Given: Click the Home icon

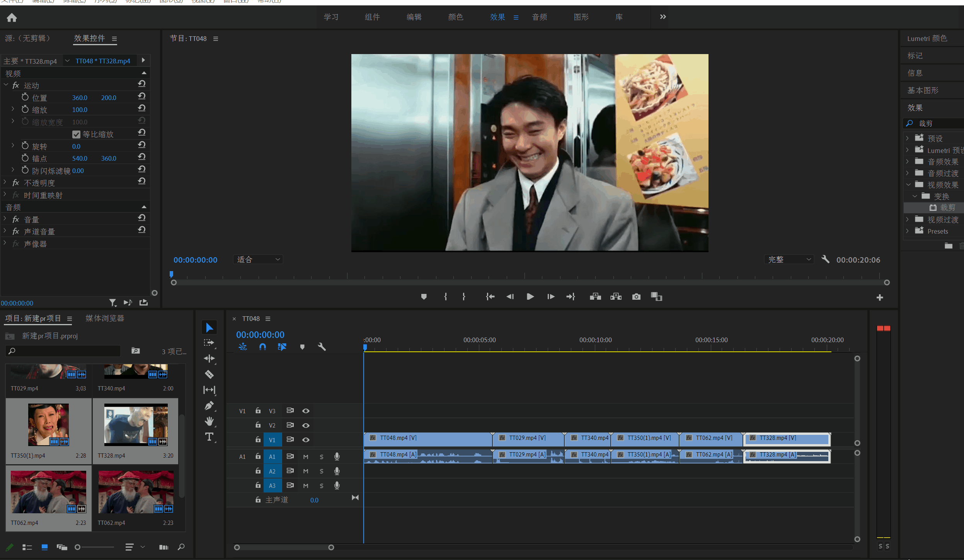Looking at the screenshot, I should point(12,17).
